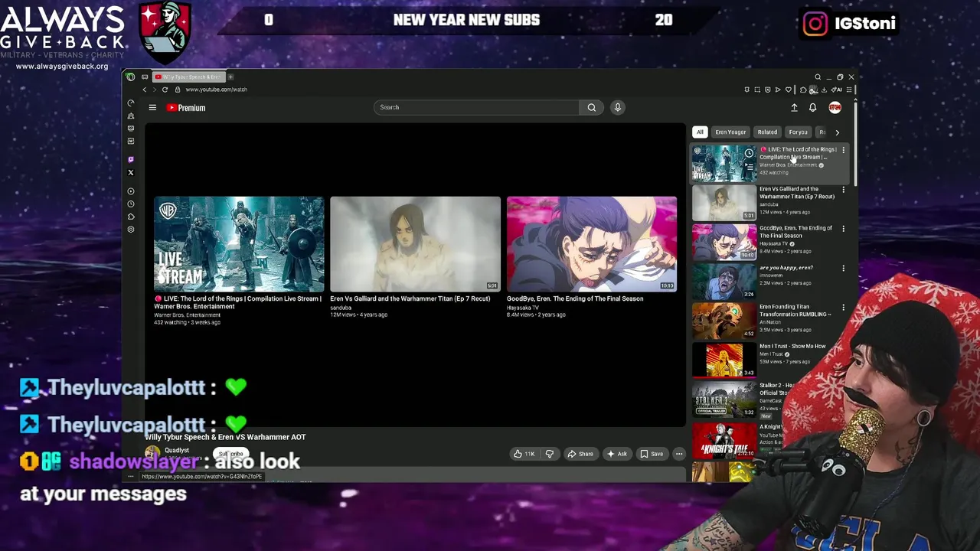Click 'www.alwaysgiveback.org' overlay text

[x=62, y=67]
